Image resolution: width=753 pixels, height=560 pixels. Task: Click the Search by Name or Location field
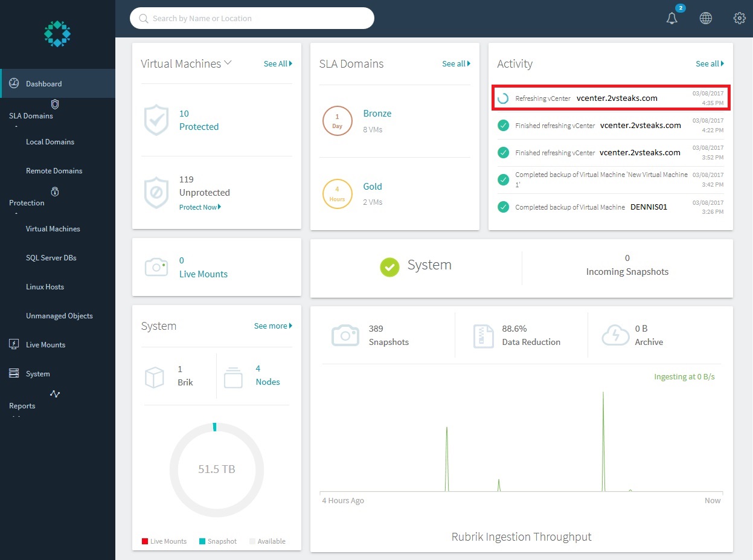(252, 18)
